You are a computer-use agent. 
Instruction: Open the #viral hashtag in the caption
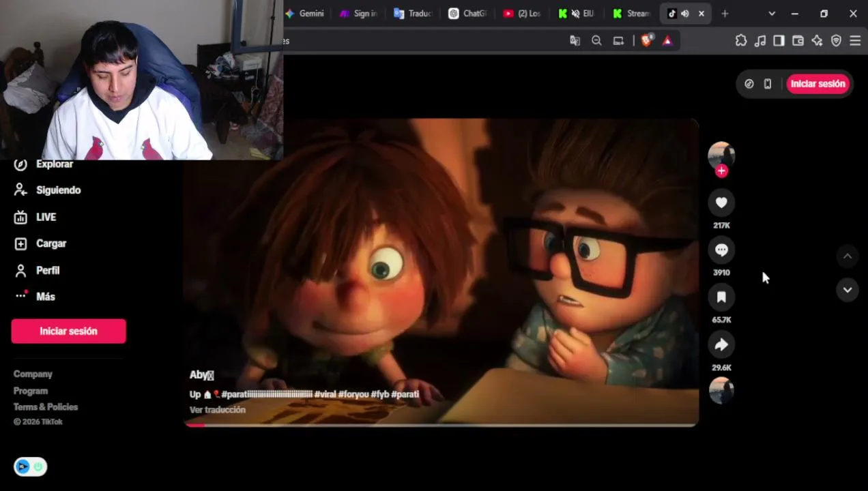(324, 394)
